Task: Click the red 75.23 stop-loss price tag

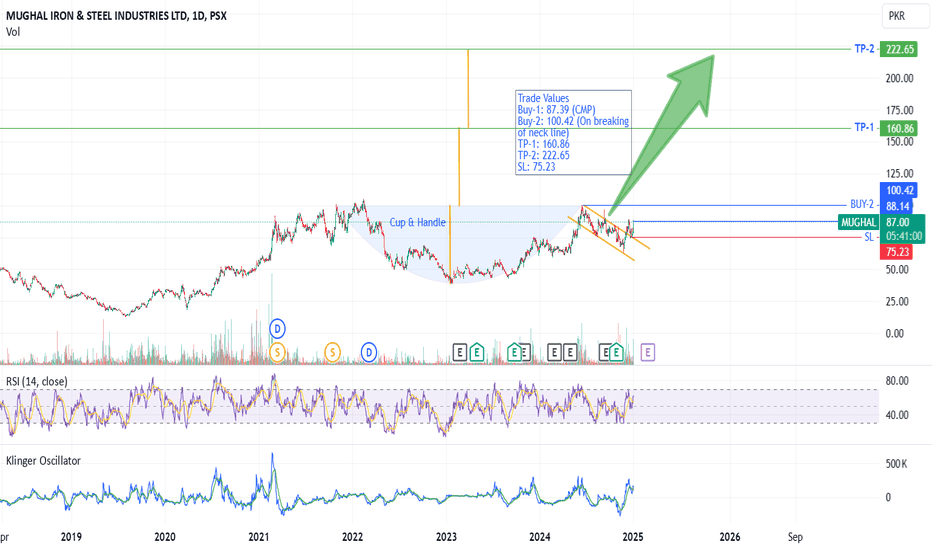Action: [x=898, y=252]
